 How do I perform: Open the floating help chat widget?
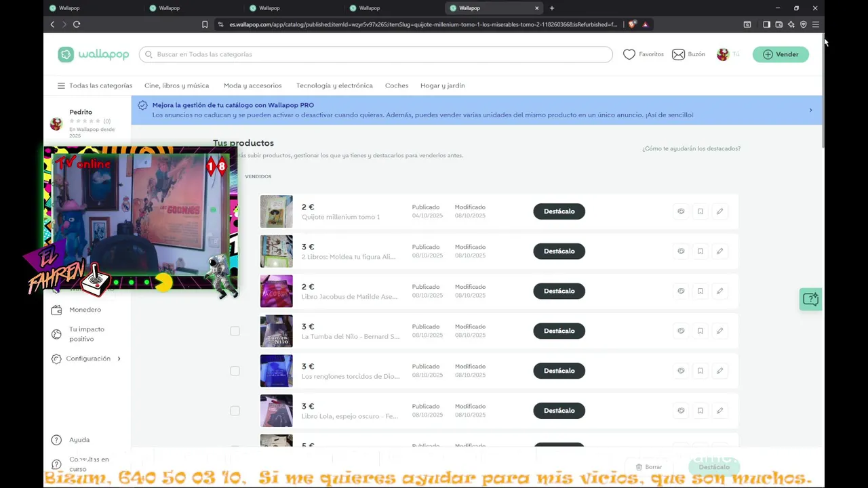(810, 299)
